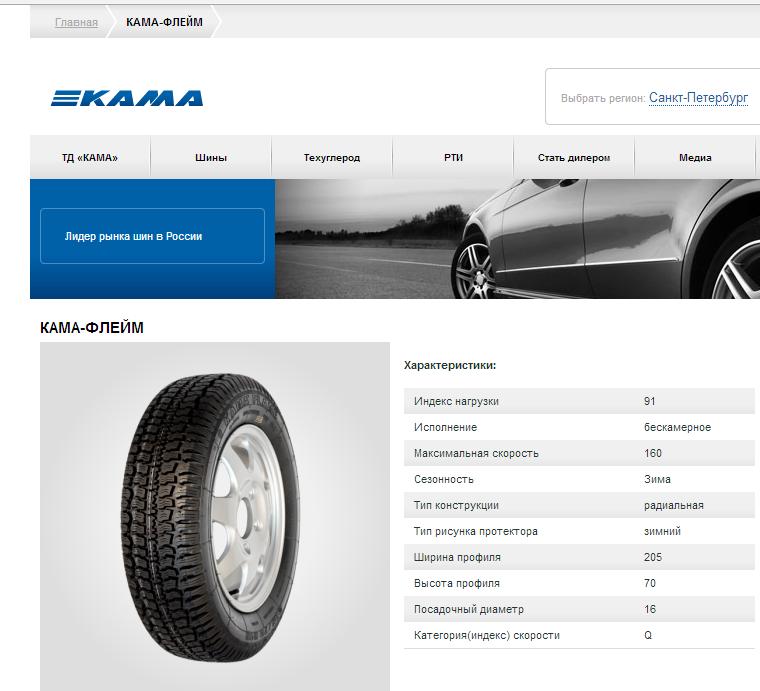Click the Характеристики: heading

click(x=450, y=365)
